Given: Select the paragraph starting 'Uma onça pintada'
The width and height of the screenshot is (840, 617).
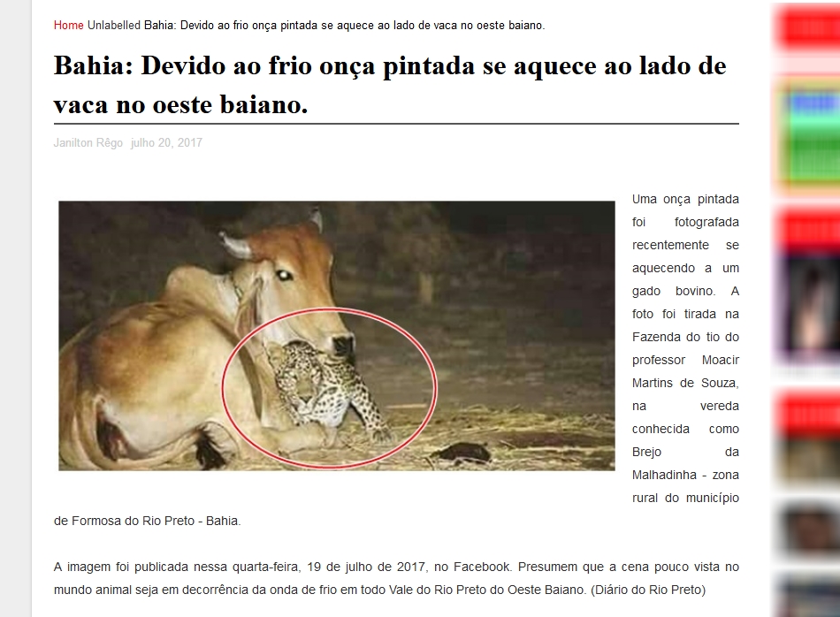Looking at the screenshot, I should coord(685,348).
